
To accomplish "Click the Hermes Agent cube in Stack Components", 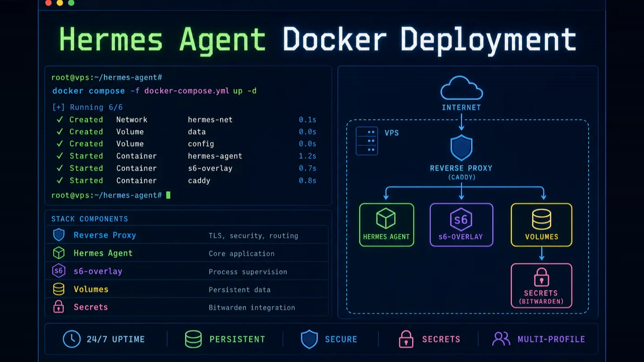I will click(59, 253).
